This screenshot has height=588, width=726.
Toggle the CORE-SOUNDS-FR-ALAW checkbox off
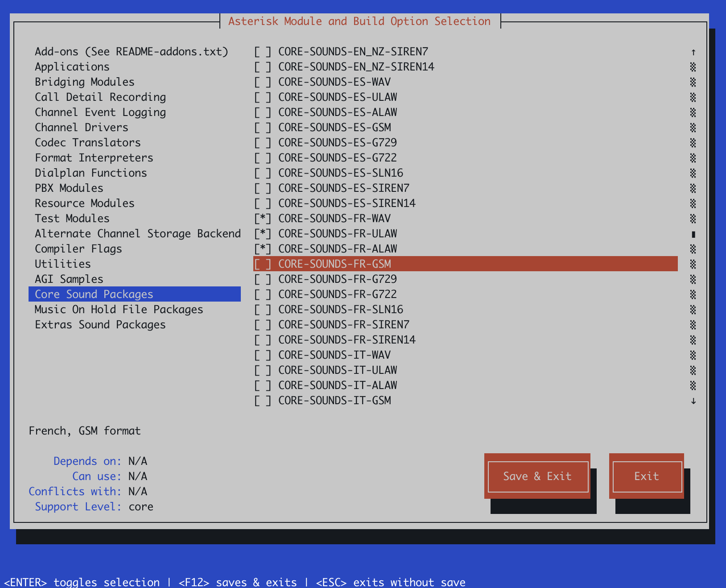pos(263,249)
